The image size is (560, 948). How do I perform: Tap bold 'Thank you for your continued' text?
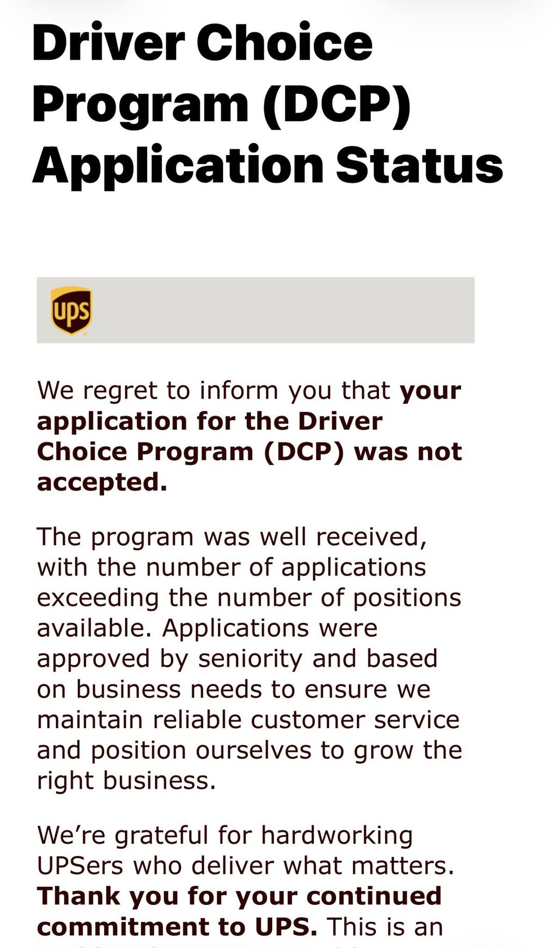point(239,896)
